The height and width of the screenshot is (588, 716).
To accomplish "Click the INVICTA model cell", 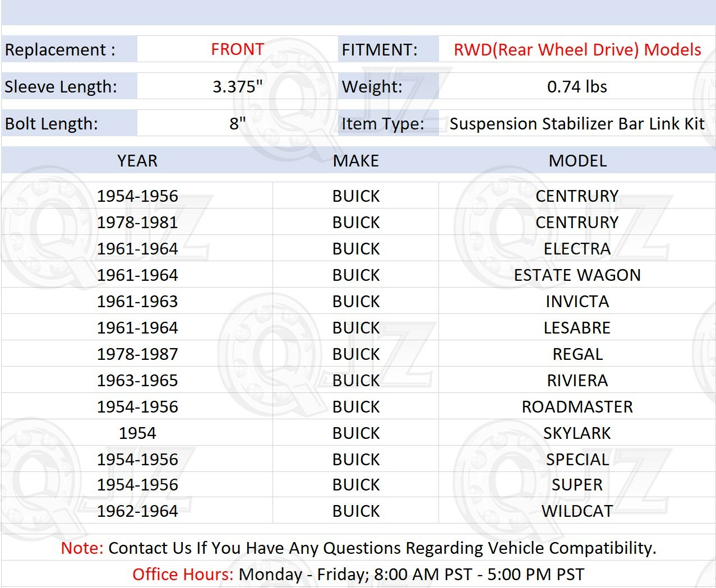I will (577, 301).
